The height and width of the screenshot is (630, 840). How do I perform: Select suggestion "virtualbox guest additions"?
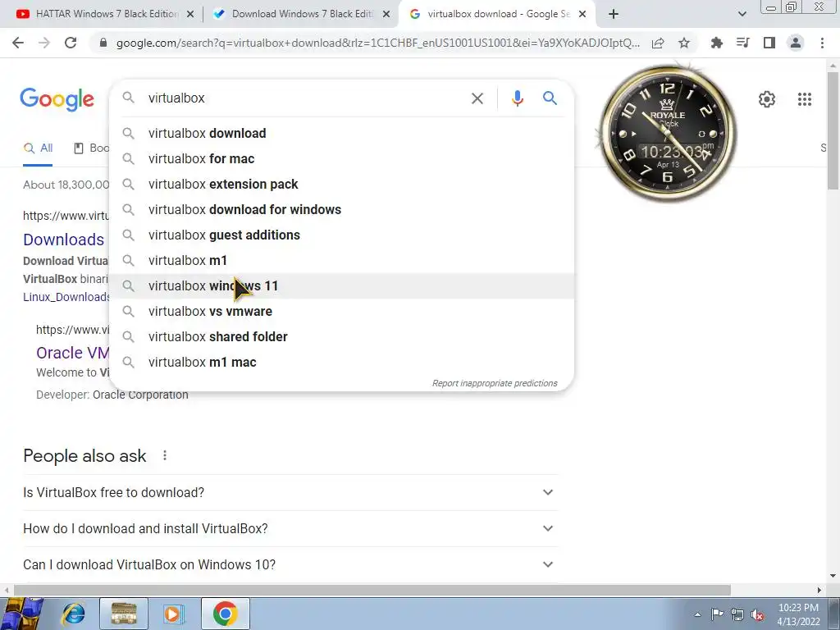(x=341, y=235)
